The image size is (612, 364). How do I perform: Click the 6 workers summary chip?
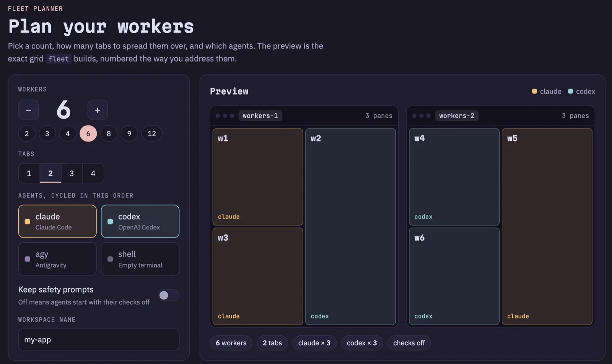(x=231, y=343)
